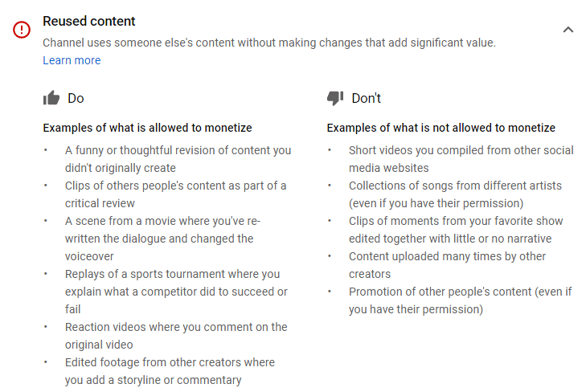Image resolution: width=586 pixels, height=392 pixels.
Task: Open the Learn more link
Action: click(72, 60)
